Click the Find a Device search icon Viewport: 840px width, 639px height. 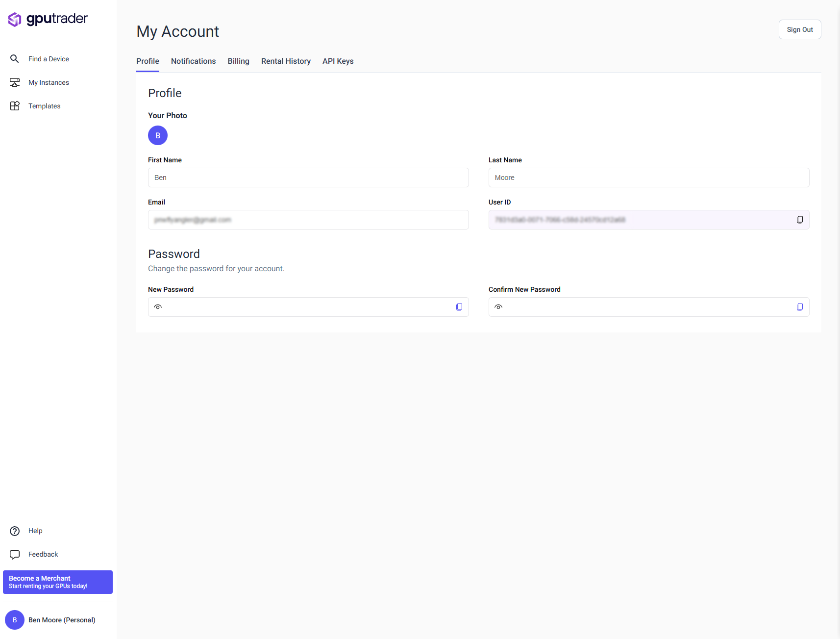tap(15, 59)
